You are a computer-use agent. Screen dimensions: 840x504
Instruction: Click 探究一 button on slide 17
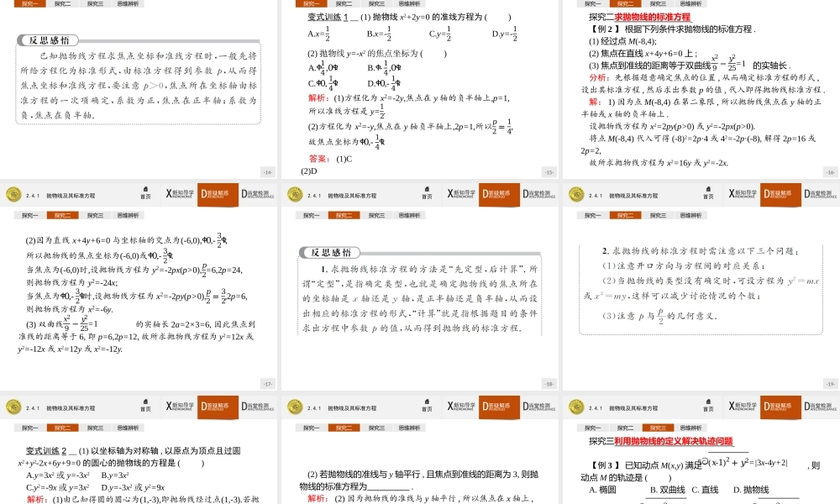[30, 215]
